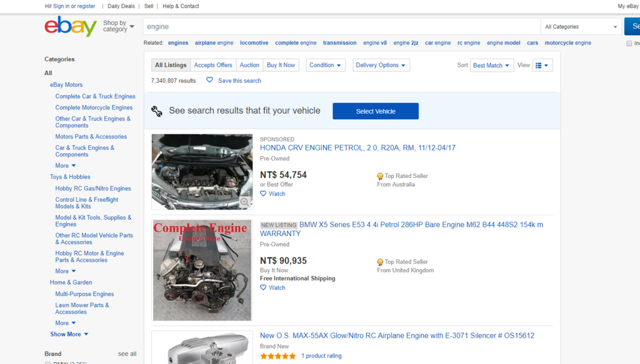The height and width of the screenshot is (364, 640).
Task: Expand the Condition filter dropdown
Action: [x=326, y=65]
